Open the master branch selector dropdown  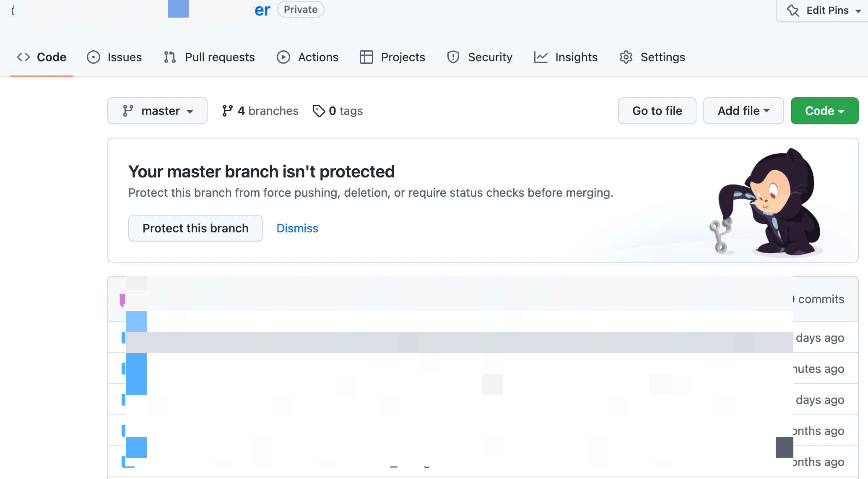157,111
